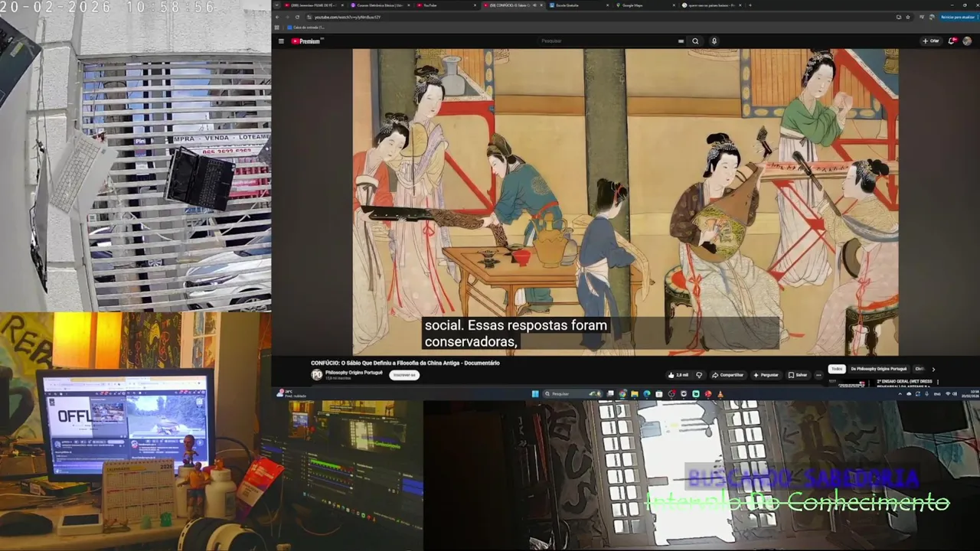Viewport: 980px width, 551px height.
Task: Switch to the 'quem sao os paises baixos' tab
Action: [x=712, y=5]
